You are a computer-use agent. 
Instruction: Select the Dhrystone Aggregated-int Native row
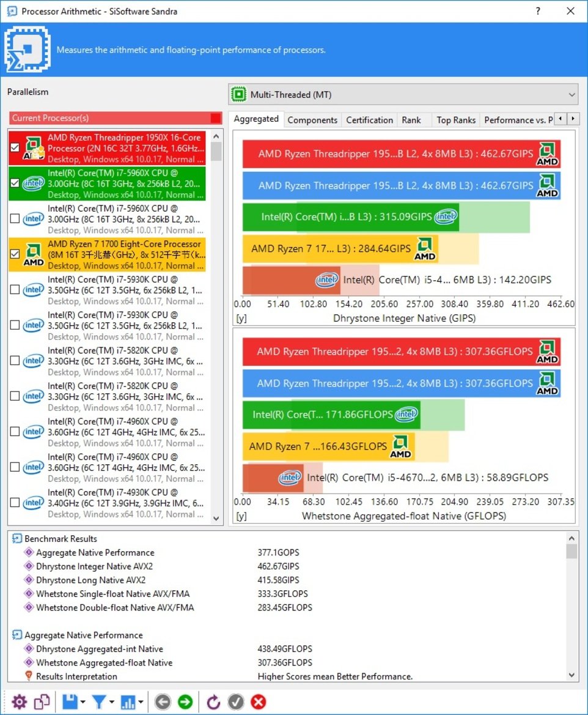[287, 648]
